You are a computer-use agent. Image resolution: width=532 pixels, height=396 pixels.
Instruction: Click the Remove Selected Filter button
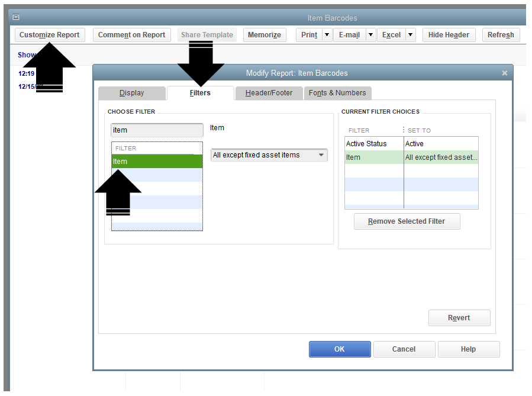[407, 221]
